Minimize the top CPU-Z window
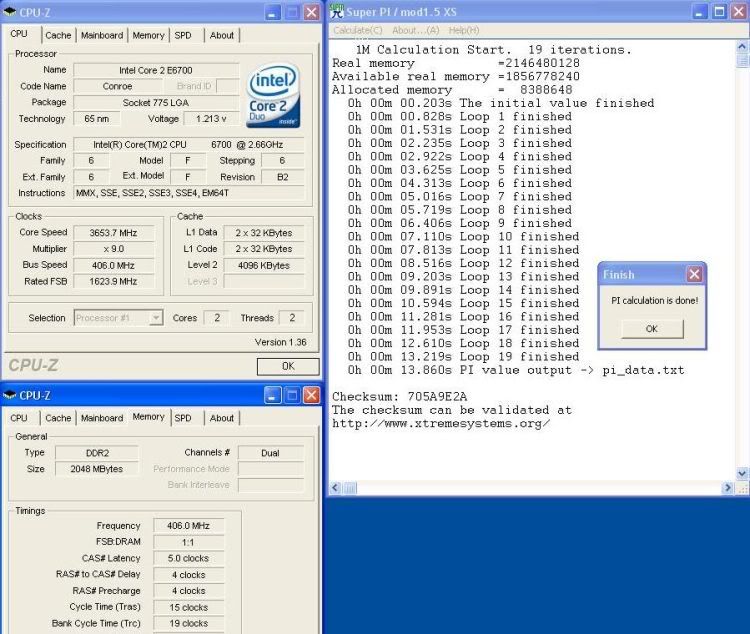The width and height of the screenshot is (750, 634). [x=273, y=12]
